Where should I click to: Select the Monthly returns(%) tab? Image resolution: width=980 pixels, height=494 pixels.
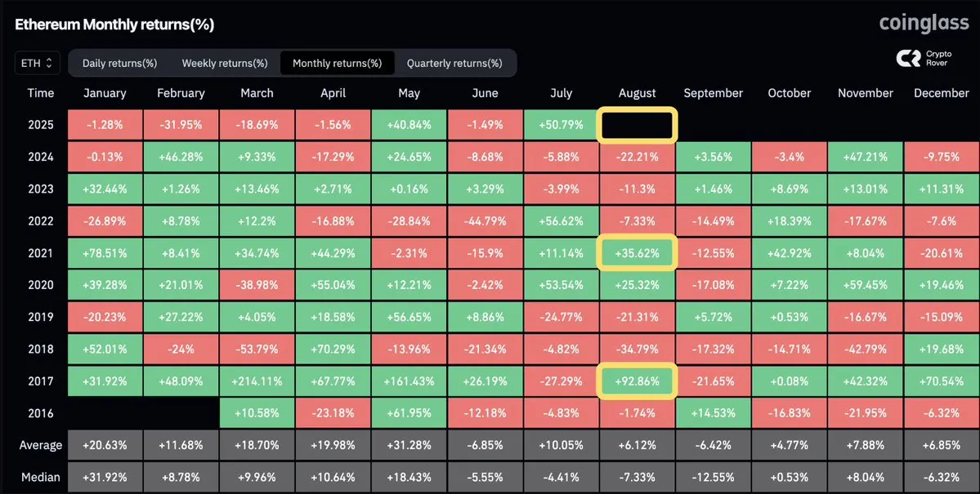click(x=337, y=63)
